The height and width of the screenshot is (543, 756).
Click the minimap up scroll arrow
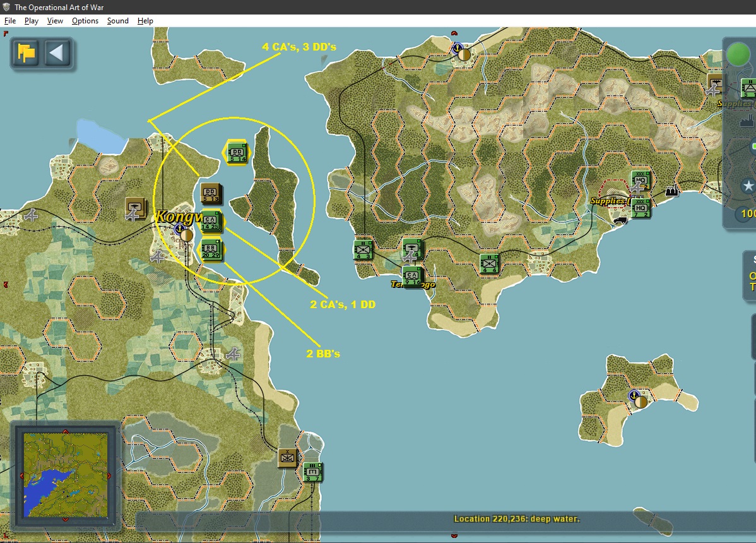[66, 431]
